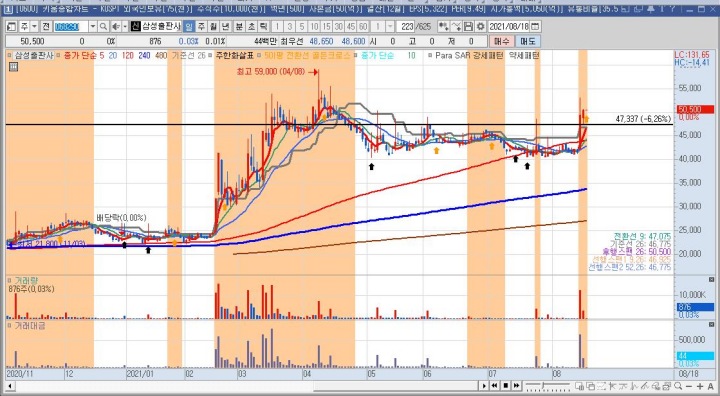This screenshot has height=396, width=720.
Task: Select the 주 weekly chart period
Action: (201, 27)
